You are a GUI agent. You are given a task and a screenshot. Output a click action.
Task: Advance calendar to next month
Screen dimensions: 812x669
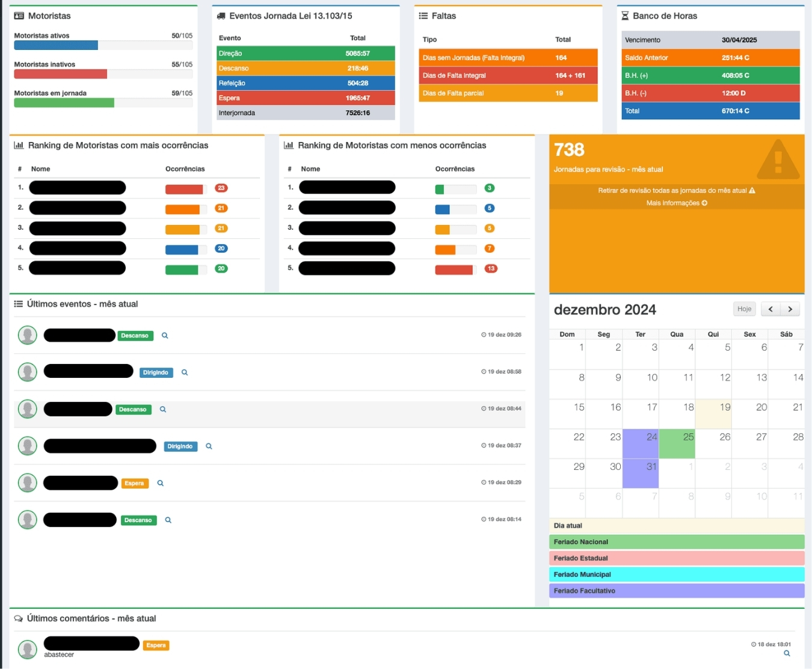pyautogui.click(x=790, y=309)
